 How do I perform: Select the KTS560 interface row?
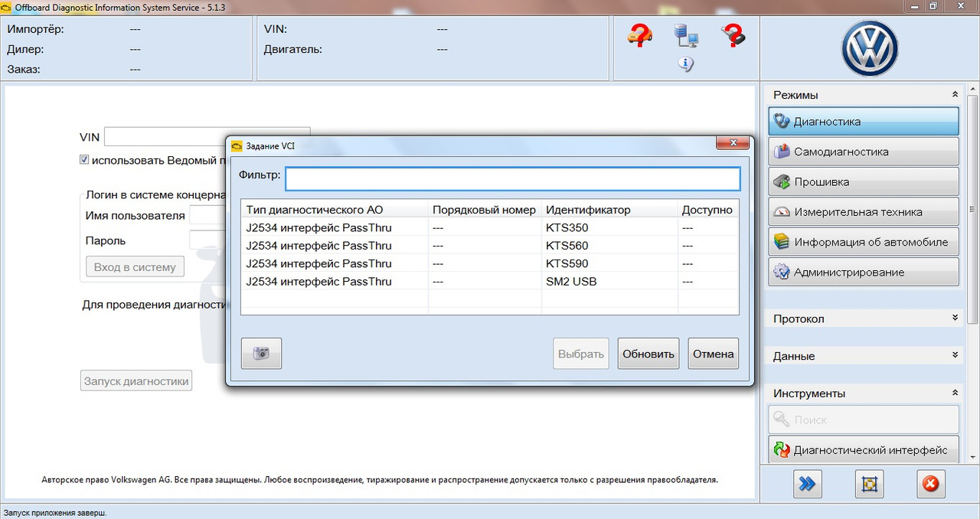(490, 246)
